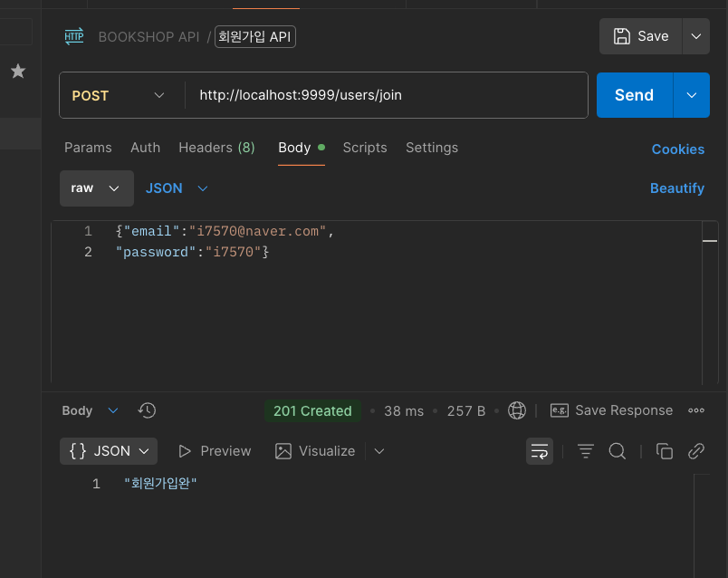Click the Visualize response button
The height and width of the screenshot is (578, 728).
[x=315, y=451]
